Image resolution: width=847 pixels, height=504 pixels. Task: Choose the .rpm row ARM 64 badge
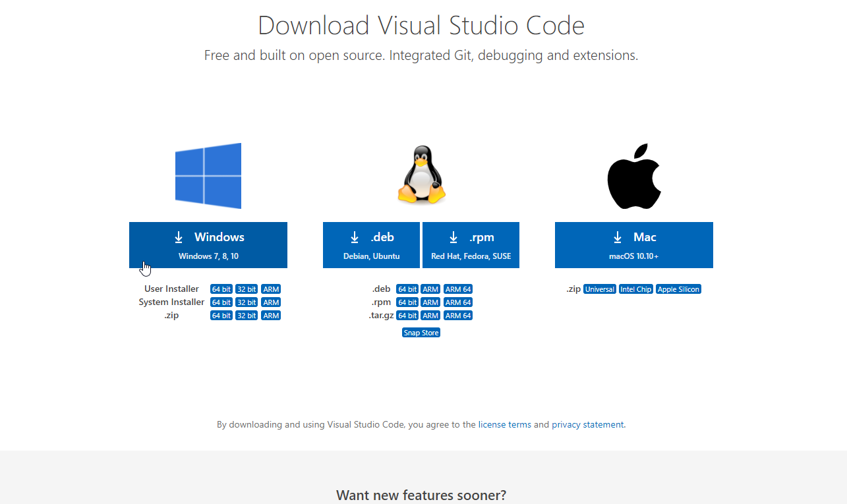458,302
